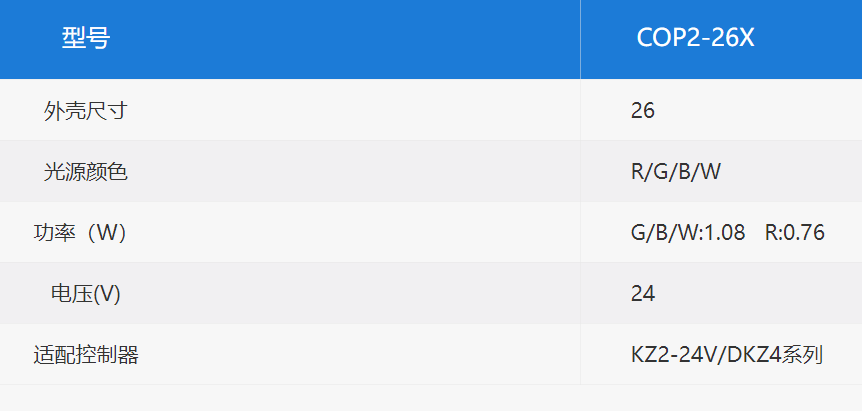Image resolution: width=862 pixels, height=411 pixels.
Task: Click the empty area below table
Action: pyautogui.click(x=431, y=398)
